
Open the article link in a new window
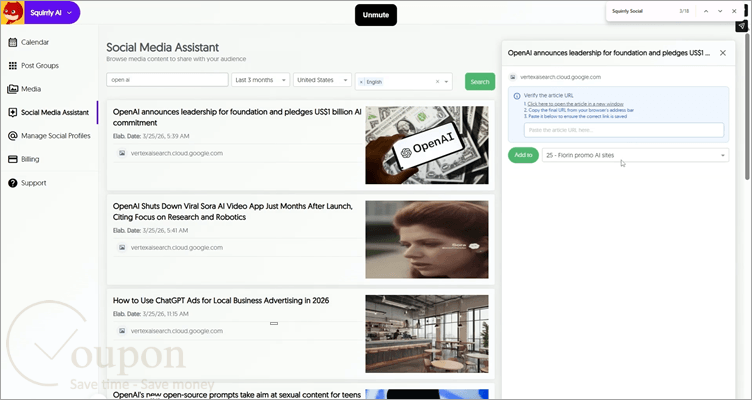[576, 104]
